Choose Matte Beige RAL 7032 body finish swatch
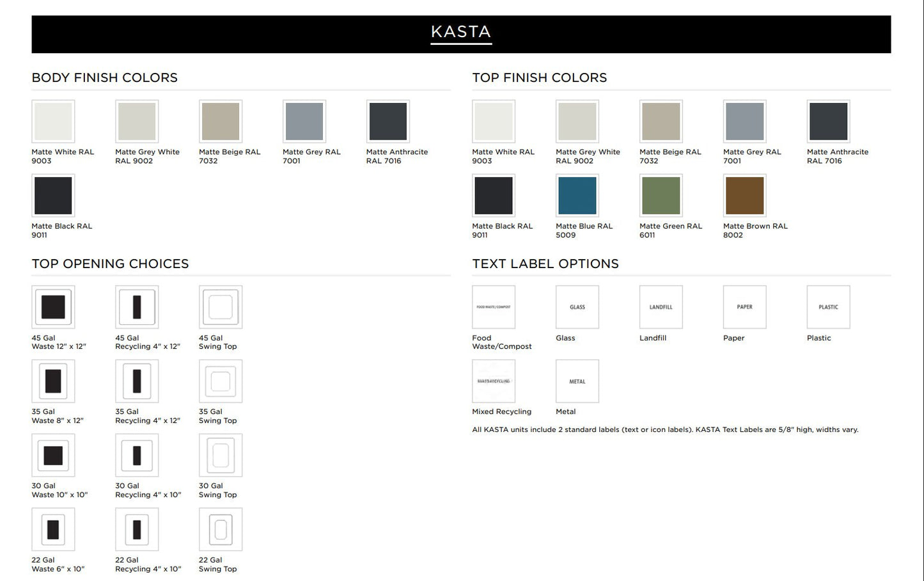This screenshot has width=924, height=581. pos(221,122)
